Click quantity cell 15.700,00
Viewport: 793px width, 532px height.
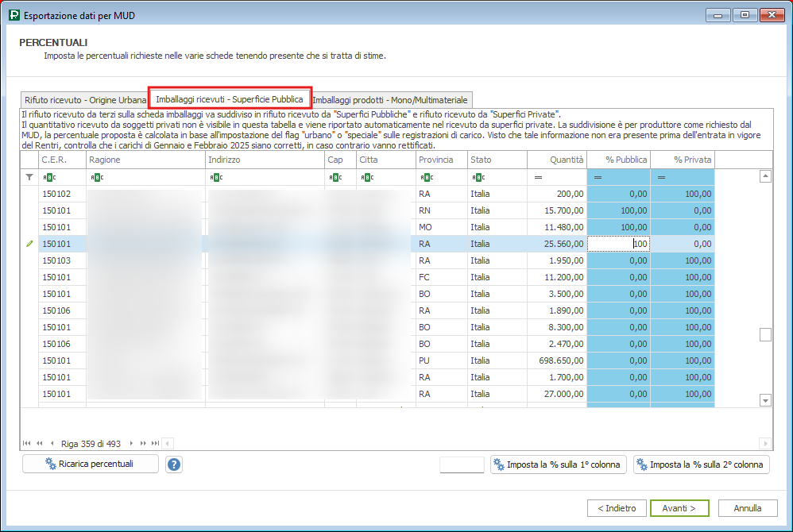click(x=557, y=210)
